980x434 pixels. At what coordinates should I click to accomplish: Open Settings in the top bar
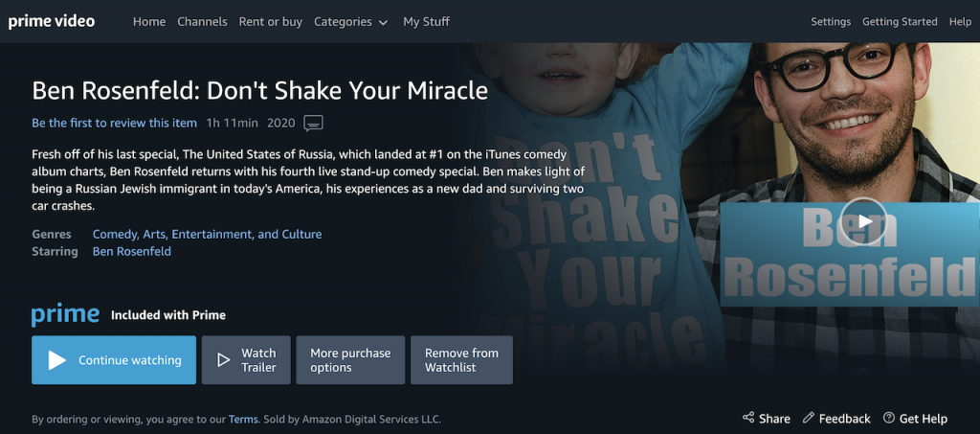click(831, 22)
